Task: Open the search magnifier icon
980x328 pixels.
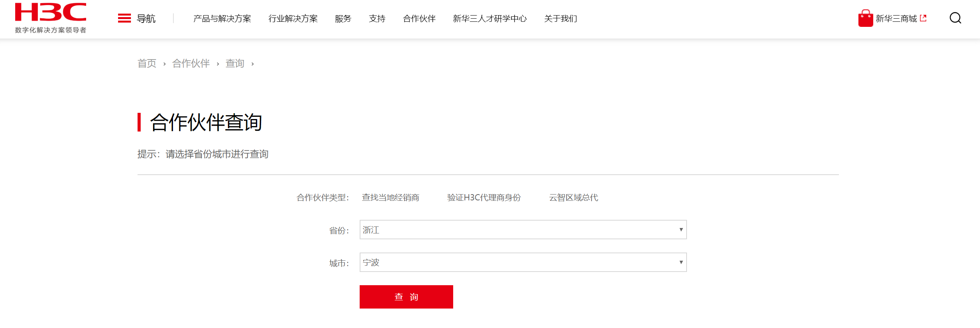Action: 955,18
